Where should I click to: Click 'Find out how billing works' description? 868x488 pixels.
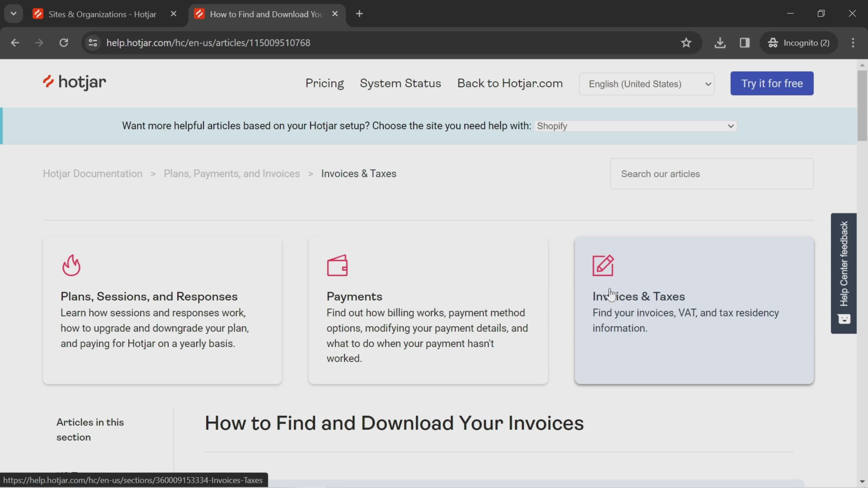point(427,335)
